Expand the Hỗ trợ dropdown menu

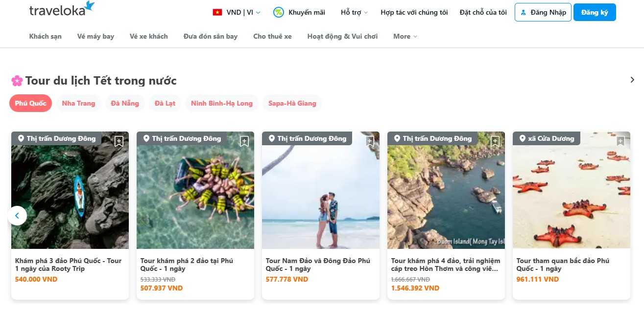354,12
